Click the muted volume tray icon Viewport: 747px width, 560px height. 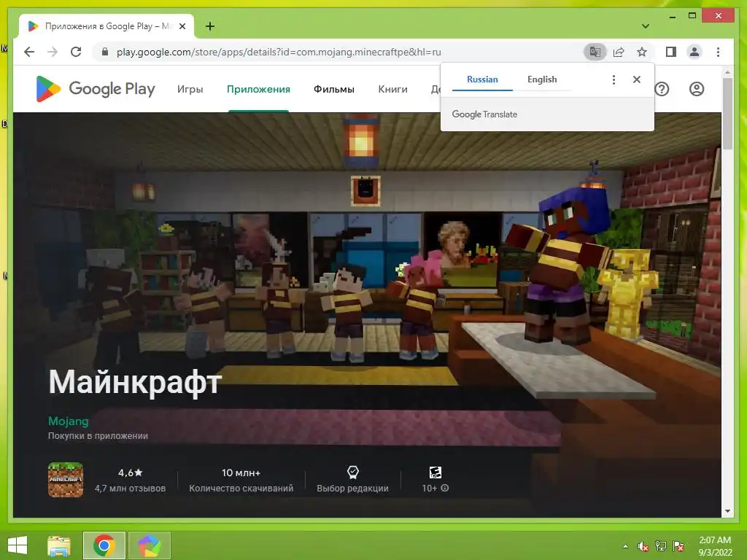point(643,546)
